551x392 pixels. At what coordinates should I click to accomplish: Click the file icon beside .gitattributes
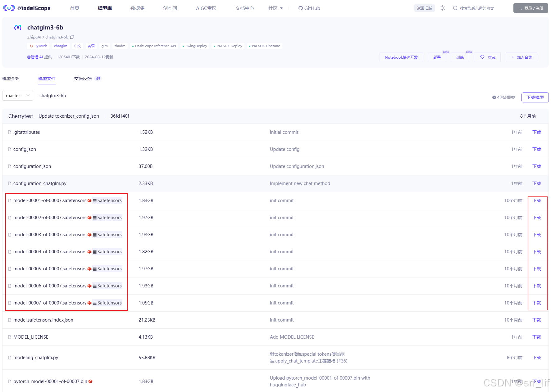[10, 132]
